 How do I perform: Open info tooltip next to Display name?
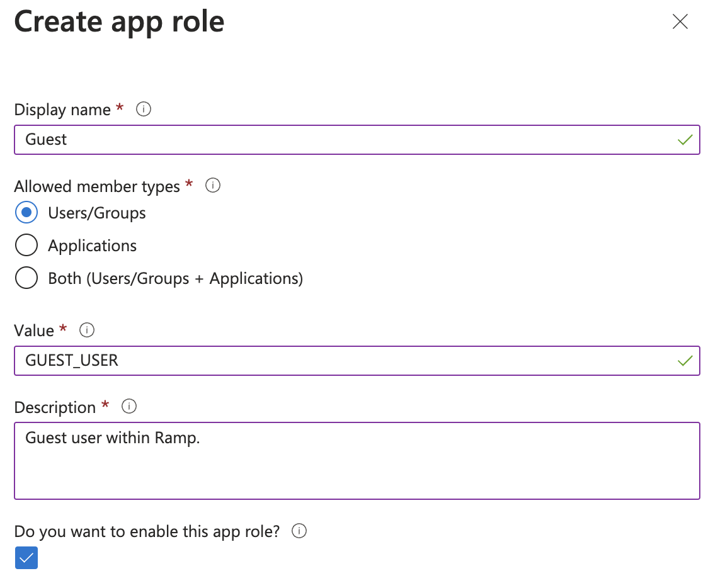(143, 109)
